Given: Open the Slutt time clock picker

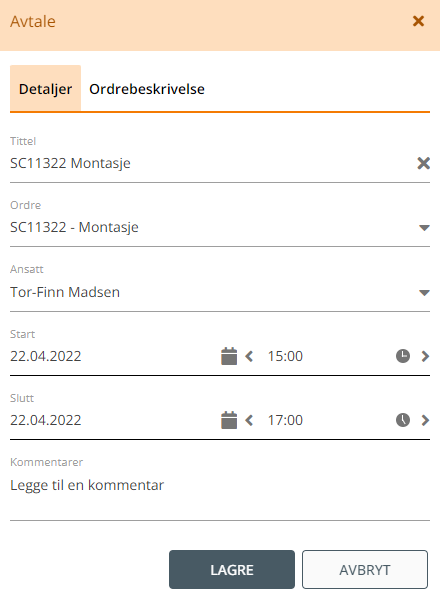Looking at the screenshot, I should coord(403,420).
